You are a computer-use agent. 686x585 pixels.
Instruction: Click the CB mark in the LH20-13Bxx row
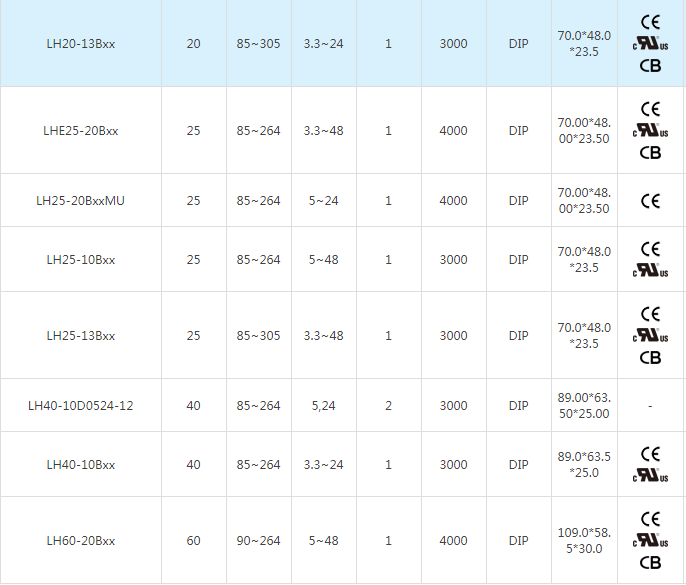[x=650, y=66]
